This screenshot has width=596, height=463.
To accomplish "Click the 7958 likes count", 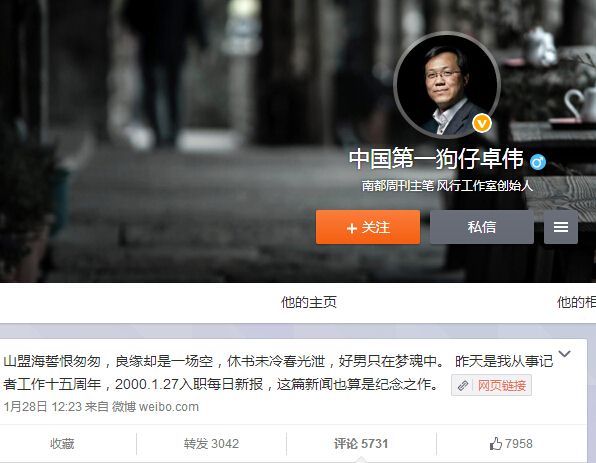I will click(518, 444).
